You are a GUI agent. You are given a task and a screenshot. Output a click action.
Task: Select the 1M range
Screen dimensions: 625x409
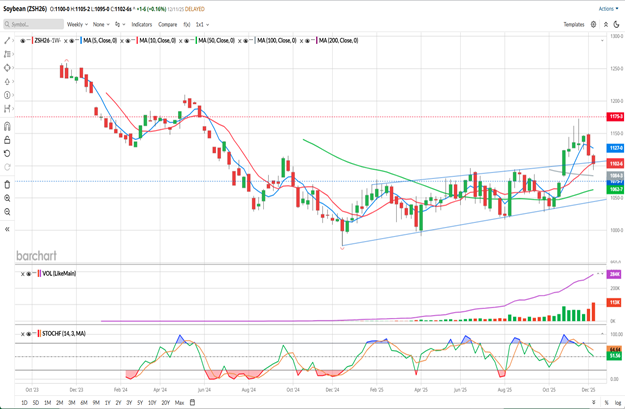click(x=47, y=403)
